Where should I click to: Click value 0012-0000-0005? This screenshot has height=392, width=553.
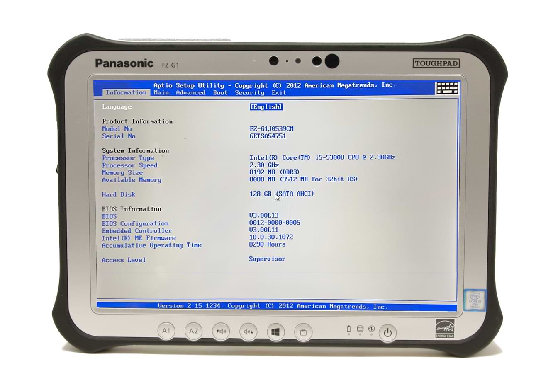click(275, 223)
